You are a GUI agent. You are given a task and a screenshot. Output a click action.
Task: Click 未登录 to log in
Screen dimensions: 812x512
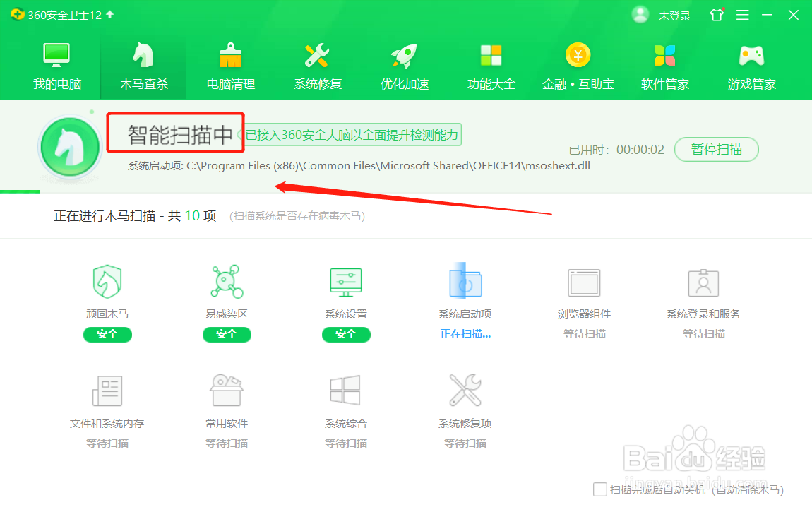tap(675, 16)
